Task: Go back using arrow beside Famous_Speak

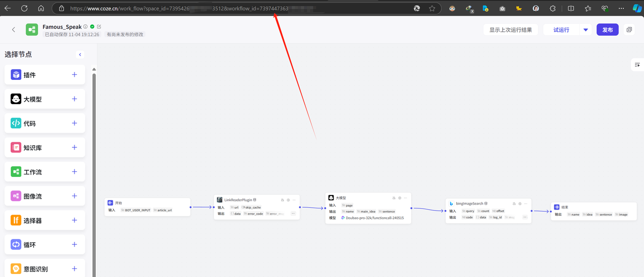Action: coord(14,30)
